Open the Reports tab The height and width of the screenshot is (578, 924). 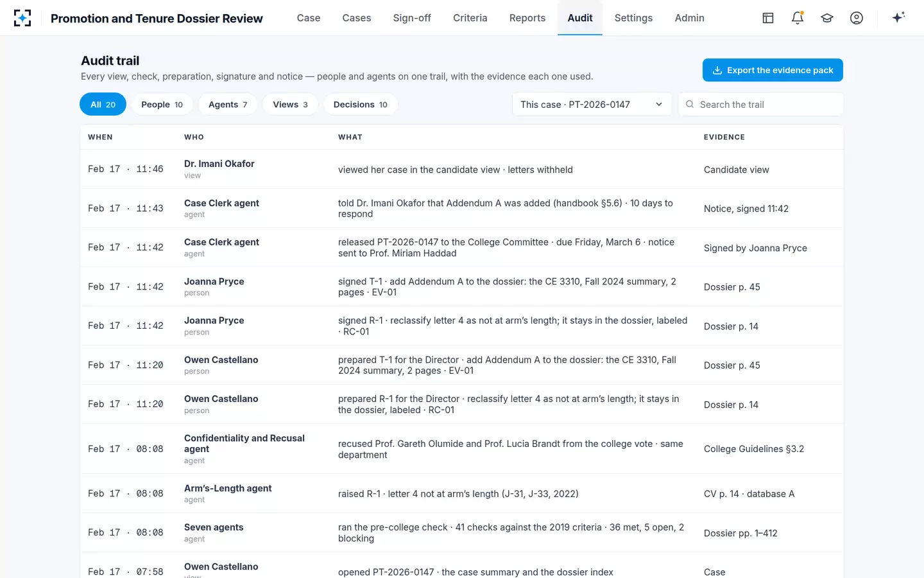[x=527, y=18]
